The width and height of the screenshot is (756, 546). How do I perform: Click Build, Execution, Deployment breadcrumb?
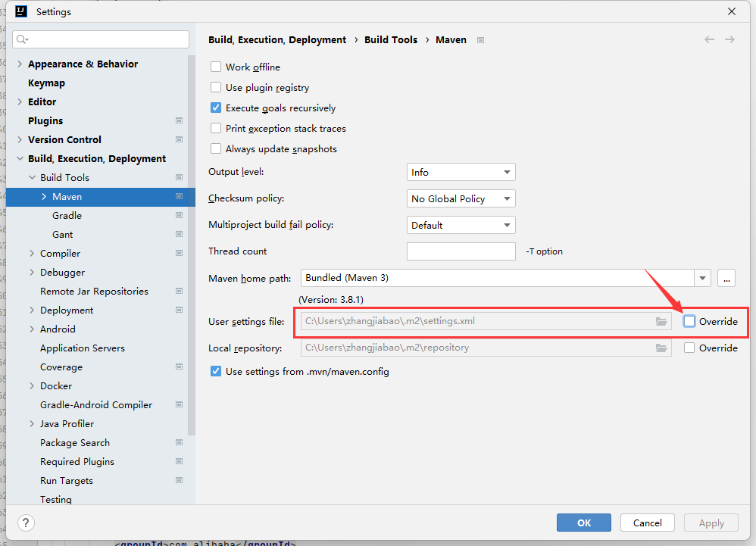point(277,40)
